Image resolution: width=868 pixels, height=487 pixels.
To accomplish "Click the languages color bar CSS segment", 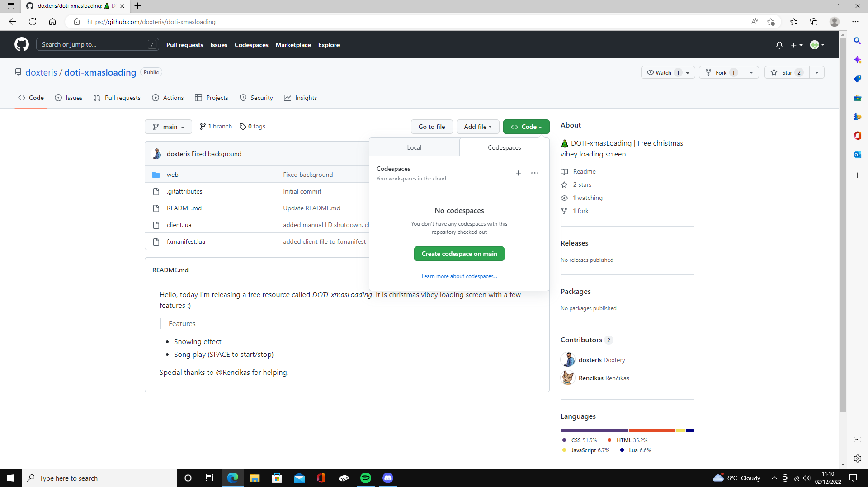I will coord(594,430).
